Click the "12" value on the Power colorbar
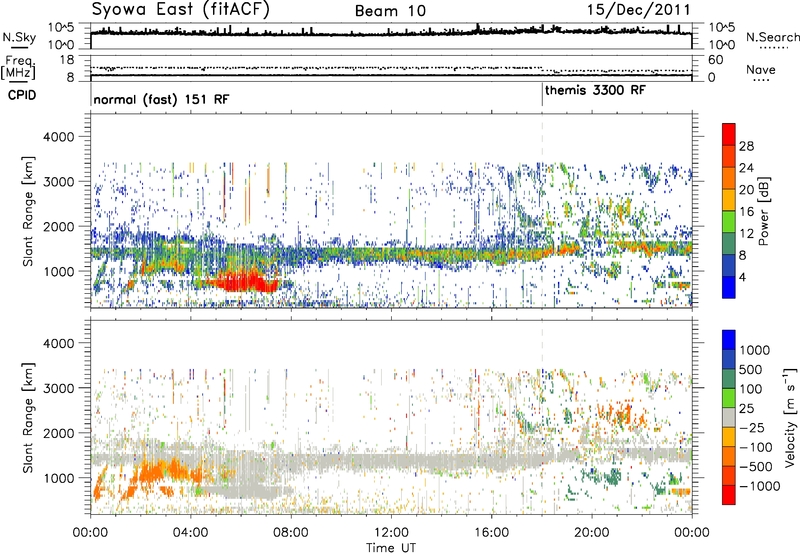This screenshot has height=554, width=800. pos(746,234)
